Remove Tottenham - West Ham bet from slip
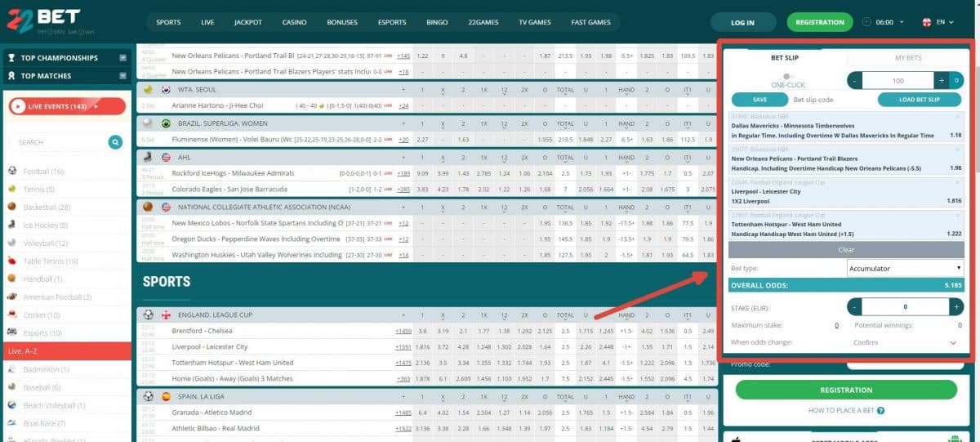The width and height of the screenshot is (980, 442). point(957,215)
